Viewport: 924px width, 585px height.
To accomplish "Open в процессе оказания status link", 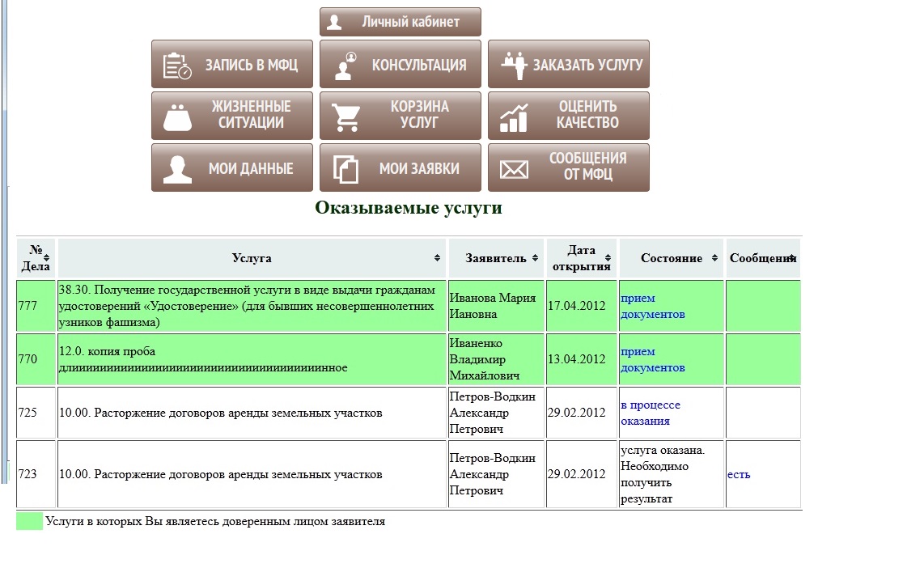I will 650,413.
